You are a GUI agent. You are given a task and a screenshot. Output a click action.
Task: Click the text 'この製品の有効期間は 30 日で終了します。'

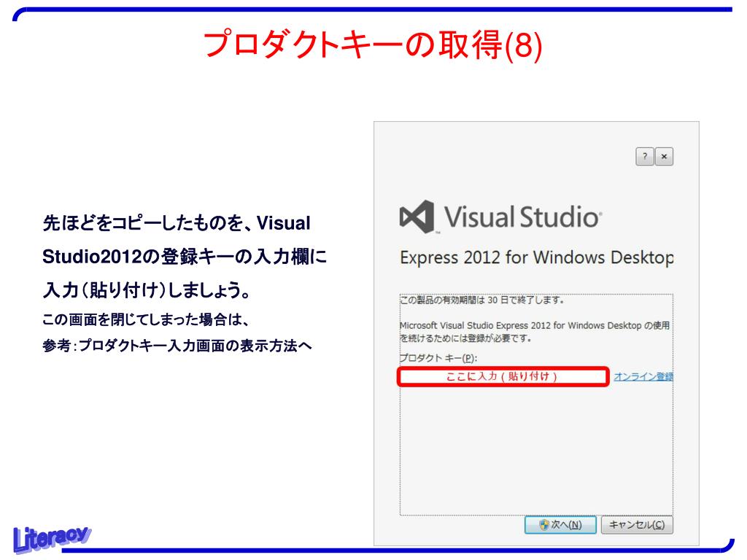click(x=482, y=300)
